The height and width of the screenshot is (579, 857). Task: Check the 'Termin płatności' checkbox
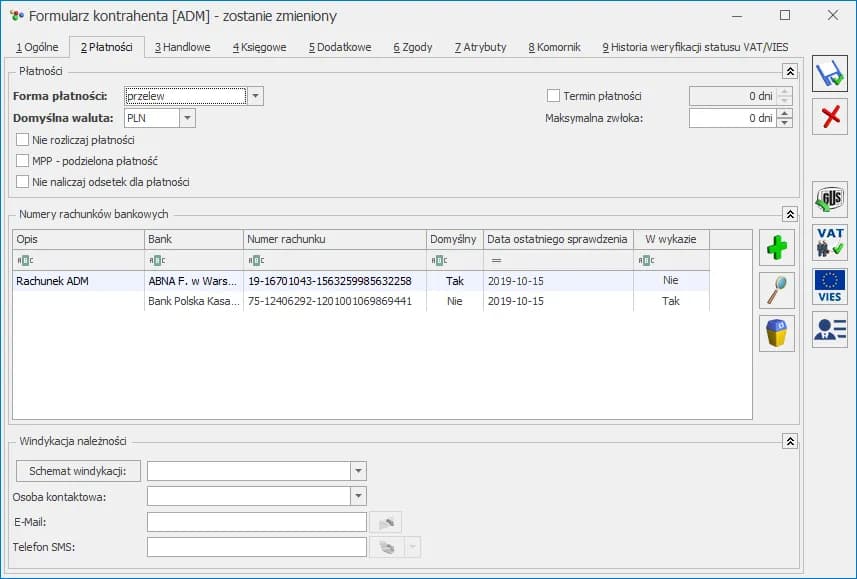553,96
